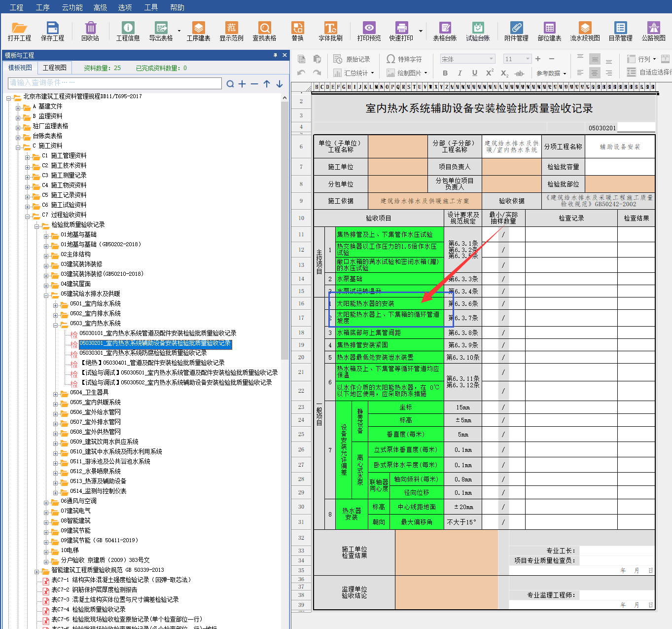Open 目录管理 directory manager
The width and height of the screenshot is (672, 629).
[x=621, y=31]
